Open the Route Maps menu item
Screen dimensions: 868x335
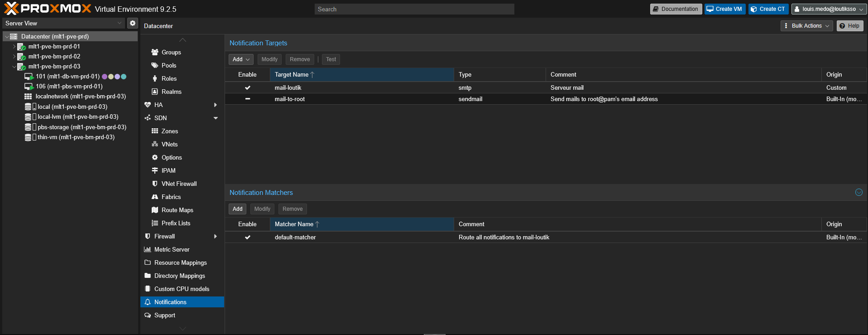182,210
